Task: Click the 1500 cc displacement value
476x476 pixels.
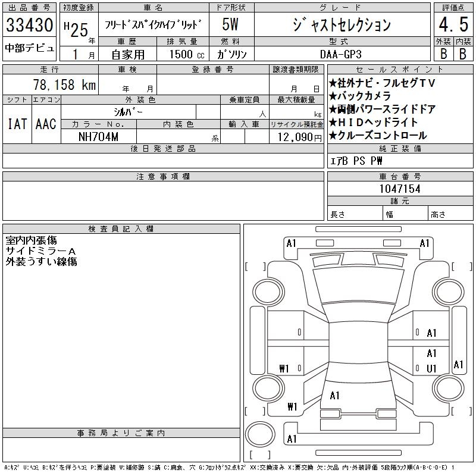Action: (x=187, y=54)
